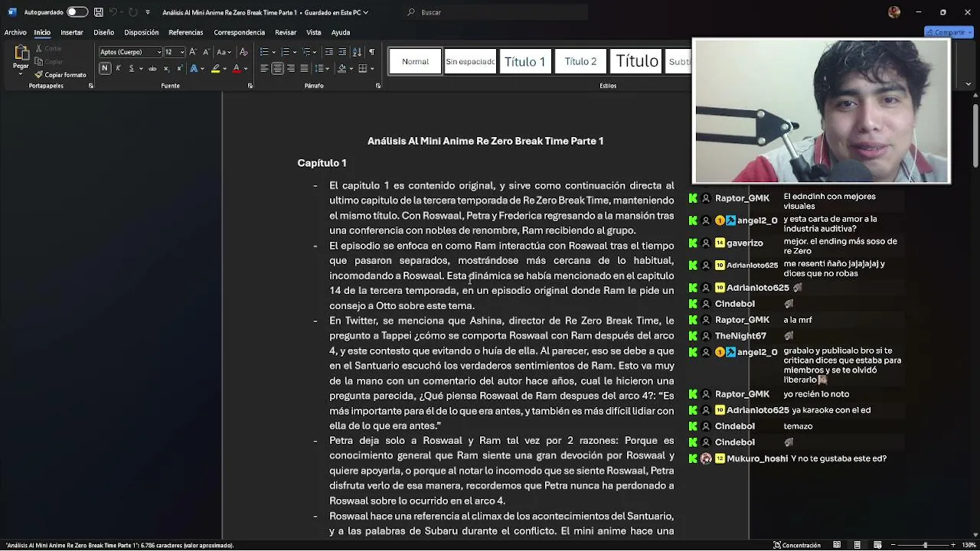This screenshot has width=980, height=551.
Task: Apply subscript formatting
Action: [x=166, y=69]
